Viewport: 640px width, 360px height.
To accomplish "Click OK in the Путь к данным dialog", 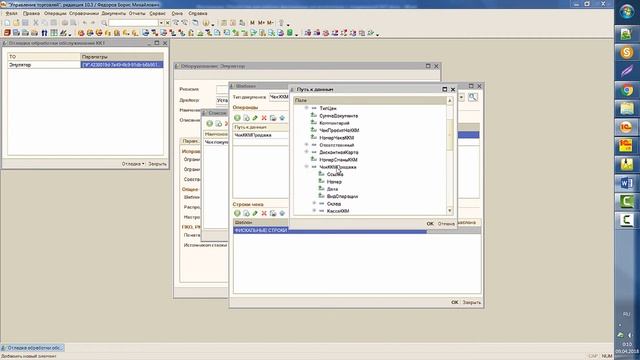I will pyautogui.click(x=430, y=224).
